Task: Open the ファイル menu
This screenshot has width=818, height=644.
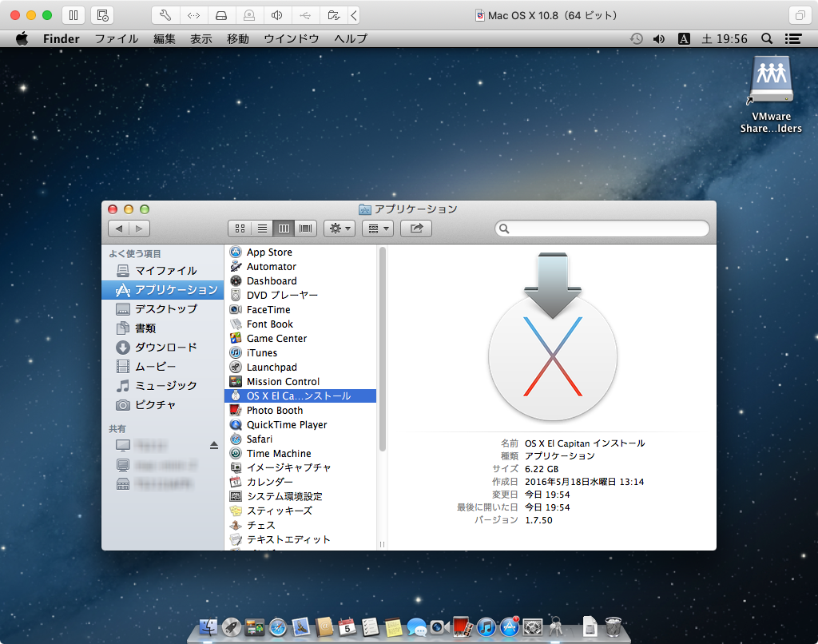Action: 117,38
